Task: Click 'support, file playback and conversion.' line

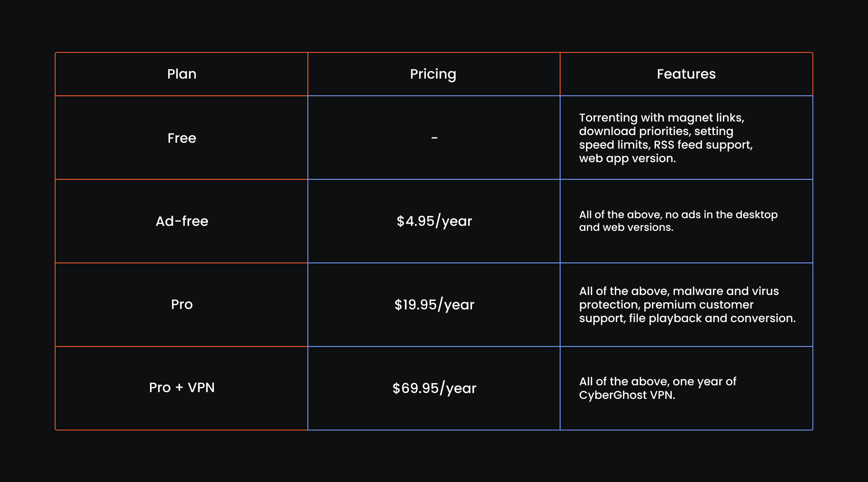Action: (x=688, y=318)
